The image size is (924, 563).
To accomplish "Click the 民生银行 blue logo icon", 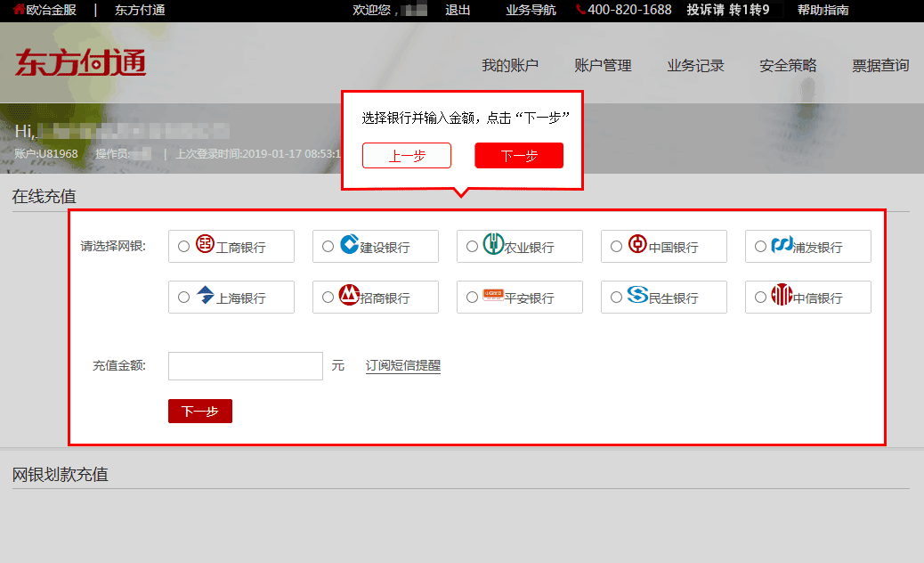I will click(x=637, y=294).
